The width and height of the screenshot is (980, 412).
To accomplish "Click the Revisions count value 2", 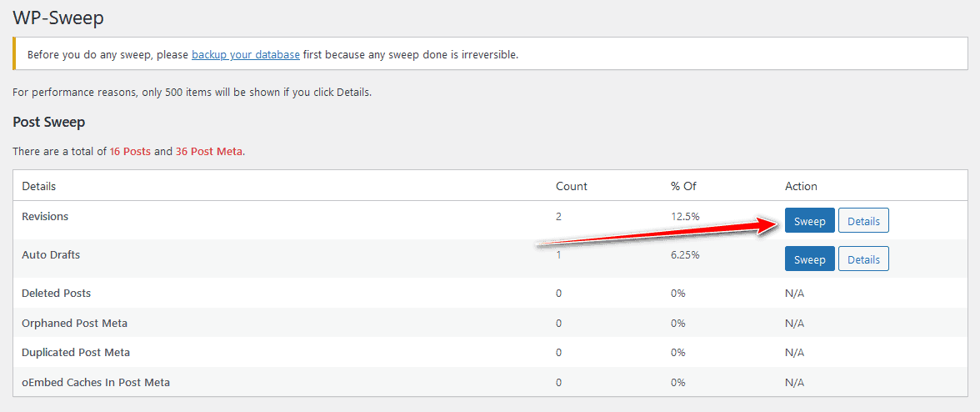I will 558,216.
